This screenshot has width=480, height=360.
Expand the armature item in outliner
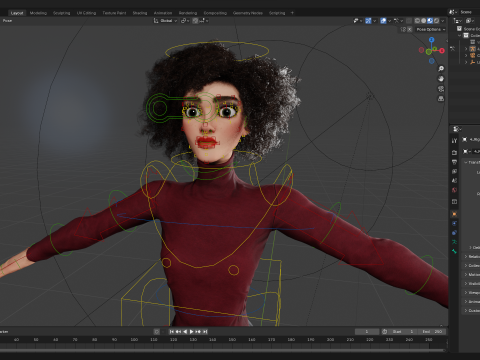466,49
